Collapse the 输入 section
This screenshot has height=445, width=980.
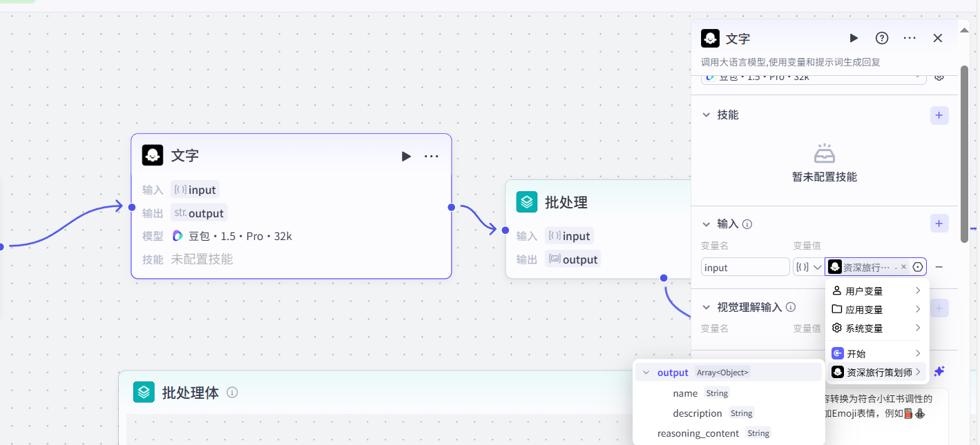[706, 224]
